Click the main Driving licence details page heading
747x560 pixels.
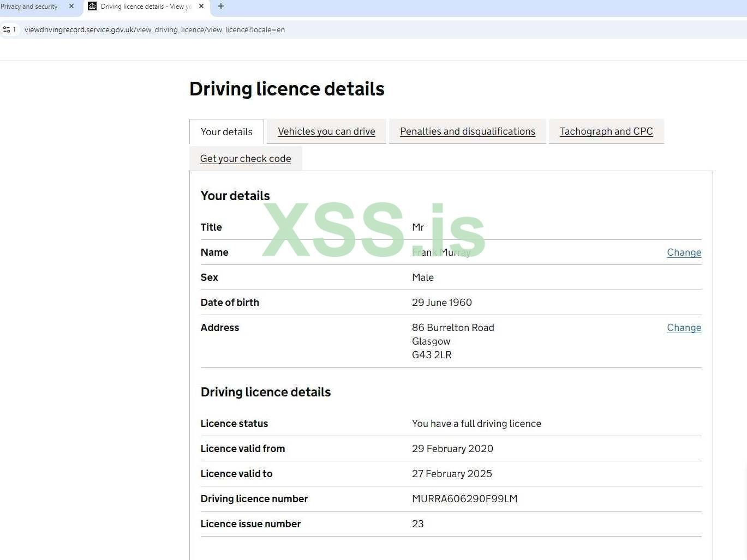(x=286, y=89)
